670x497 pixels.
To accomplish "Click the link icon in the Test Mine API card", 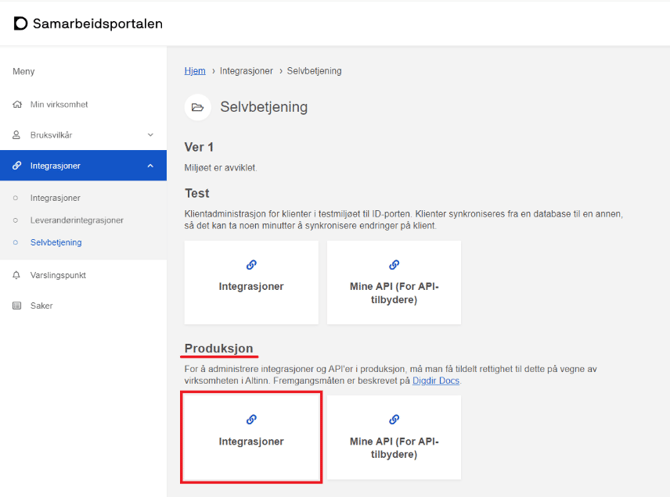I will point(394,265).
